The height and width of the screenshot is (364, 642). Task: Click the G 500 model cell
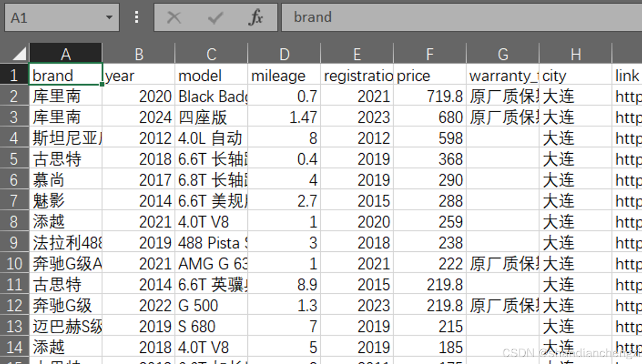tap(211, 305)
